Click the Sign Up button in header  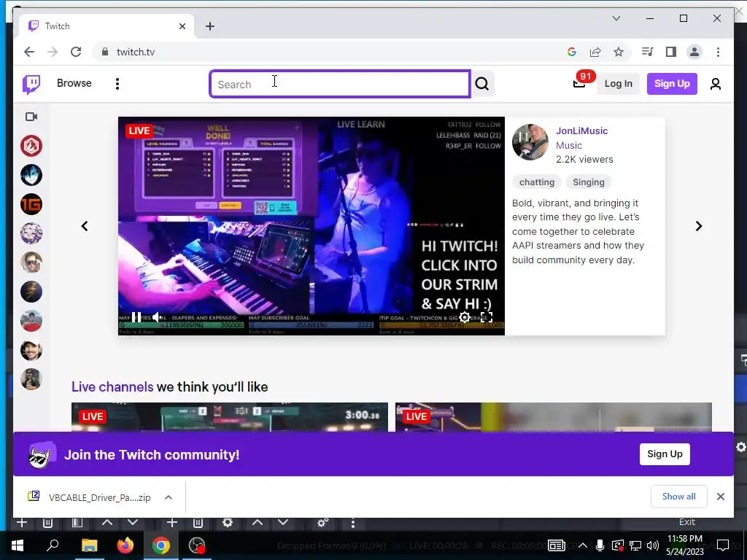(672, 83)
